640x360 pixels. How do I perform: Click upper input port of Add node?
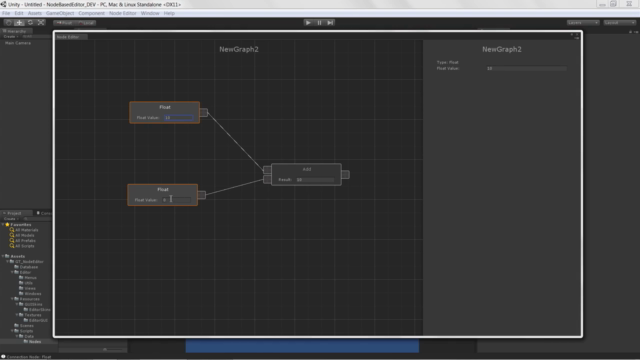[267, 169]
